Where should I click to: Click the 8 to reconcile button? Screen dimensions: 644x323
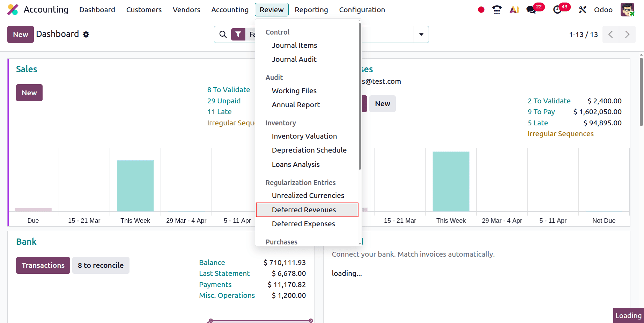[101, 265]
